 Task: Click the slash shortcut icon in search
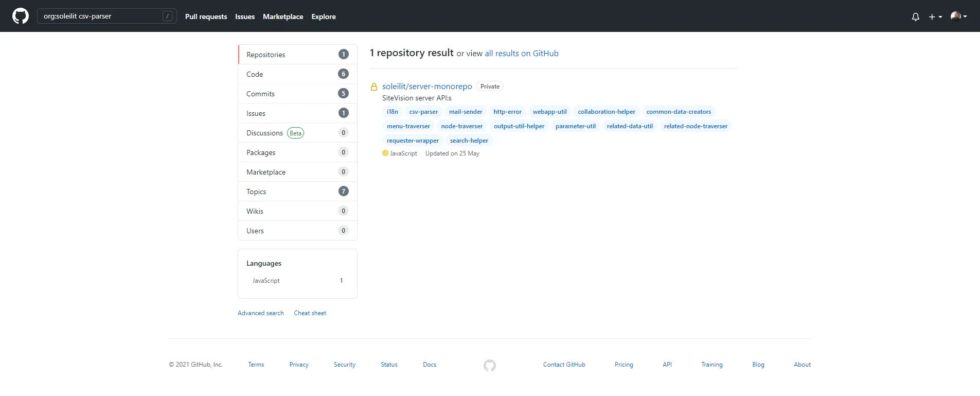point(167,16)
